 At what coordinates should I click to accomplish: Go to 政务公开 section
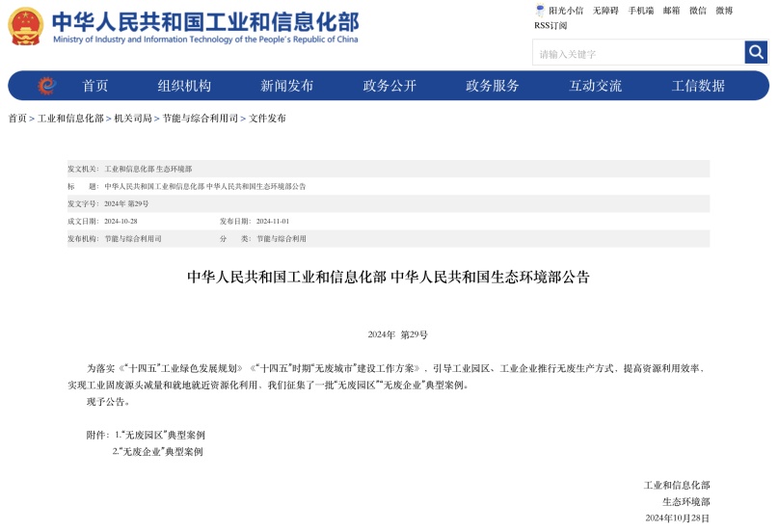[x=389, y=86]
